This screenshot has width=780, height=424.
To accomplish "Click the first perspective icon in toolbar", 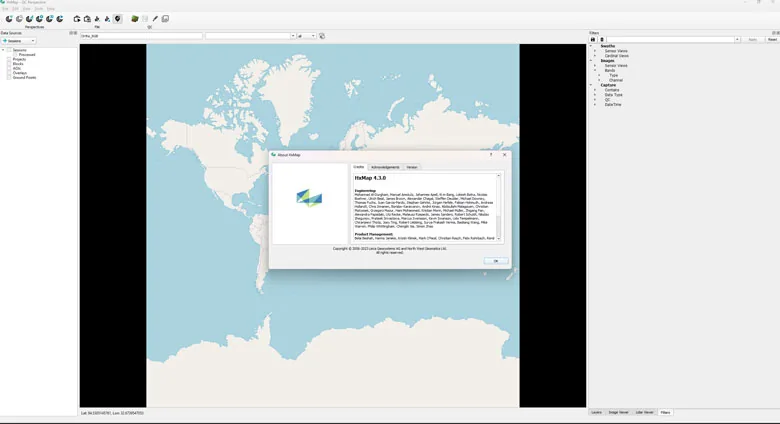I will (x=9, y=19).
